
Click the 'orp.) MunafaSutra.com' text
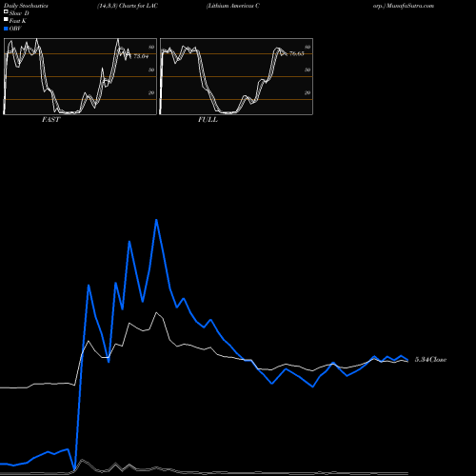click(404, 6)
